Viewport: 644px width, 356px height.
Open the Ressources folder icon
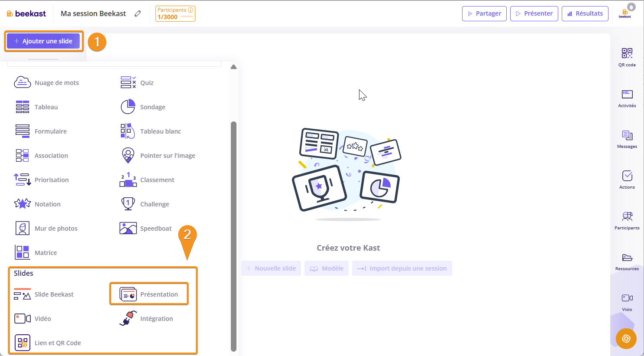(x=627, y=261)
